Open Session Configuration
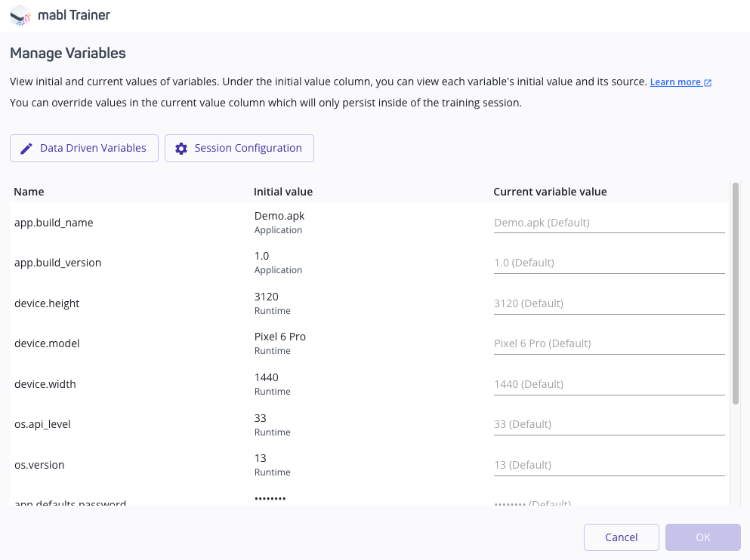Viewport: 750px width, 560px height. [239, 148]
